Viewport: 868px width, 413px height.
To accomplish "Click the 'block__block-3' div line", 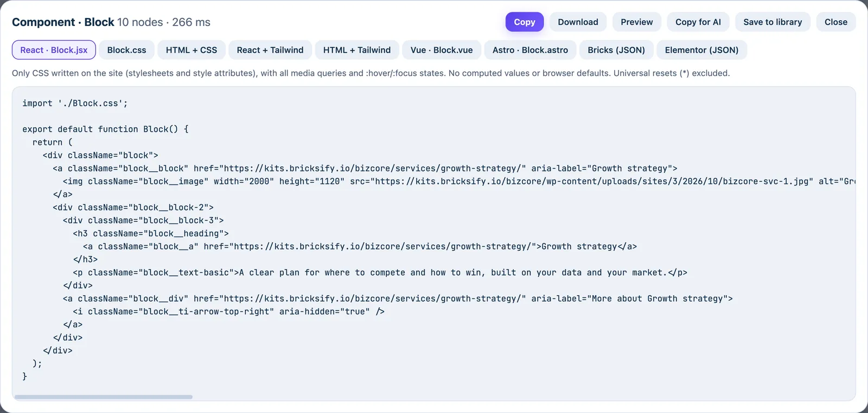I will point(143,220).
